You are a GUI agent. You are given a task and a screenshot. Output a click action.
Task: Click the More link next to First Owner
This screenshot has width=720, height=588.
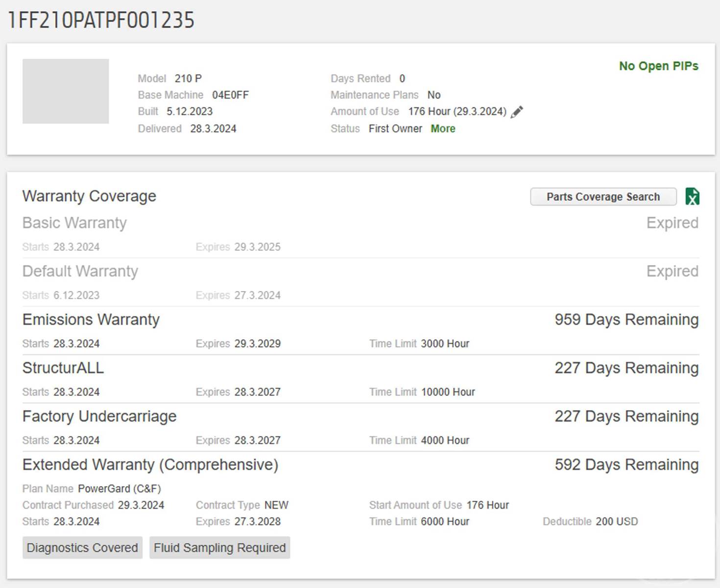pos(443,128)
